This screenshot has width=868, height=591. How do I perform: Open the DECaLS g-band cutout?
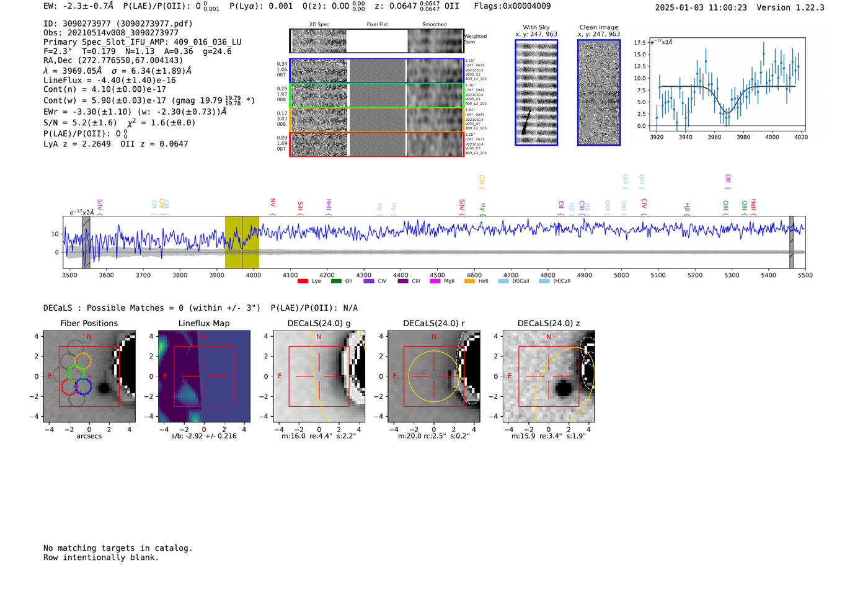tap(319, 376)
